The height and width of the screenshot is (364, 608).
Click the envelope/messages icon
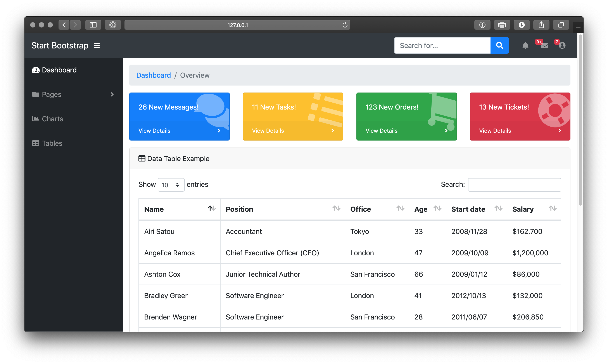click(544, 45)
